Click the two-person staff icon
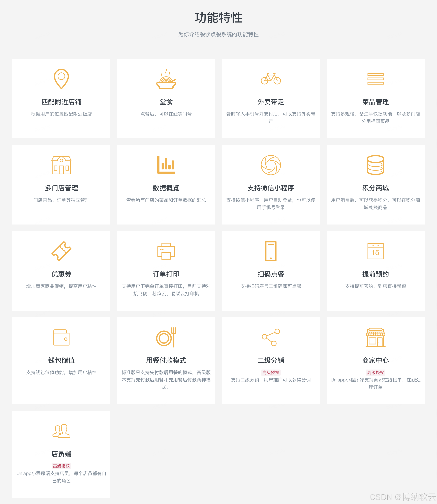 click(x=61, y=431)
